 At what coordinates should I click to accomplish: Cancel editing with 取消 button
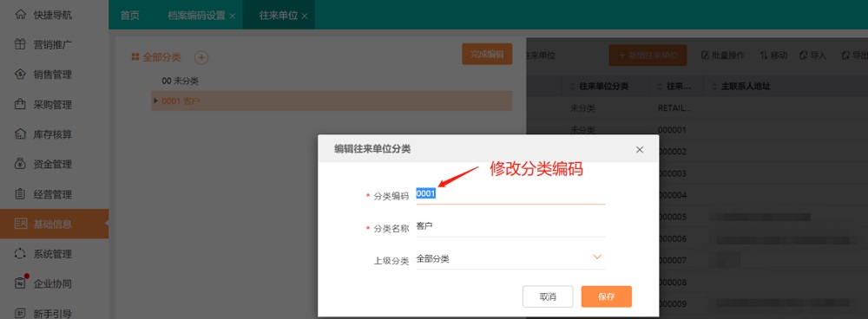point(548,296)
